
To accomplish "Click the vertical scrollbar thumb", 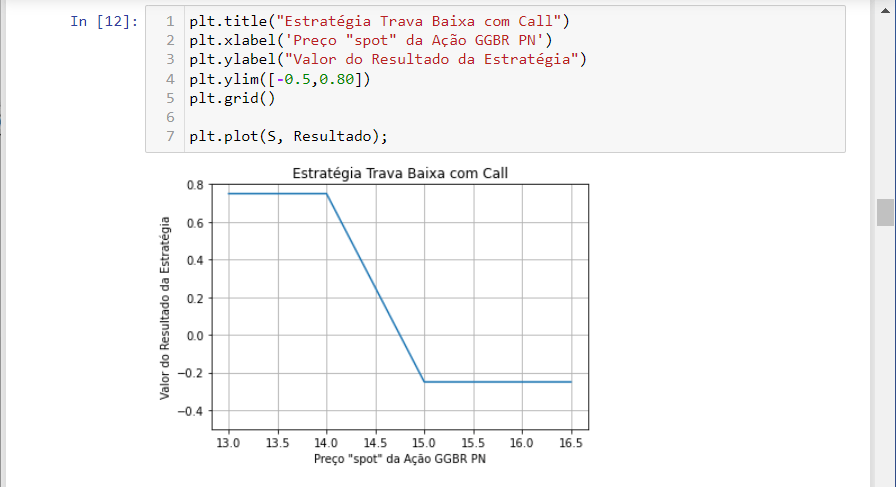I will pos(885,213).
